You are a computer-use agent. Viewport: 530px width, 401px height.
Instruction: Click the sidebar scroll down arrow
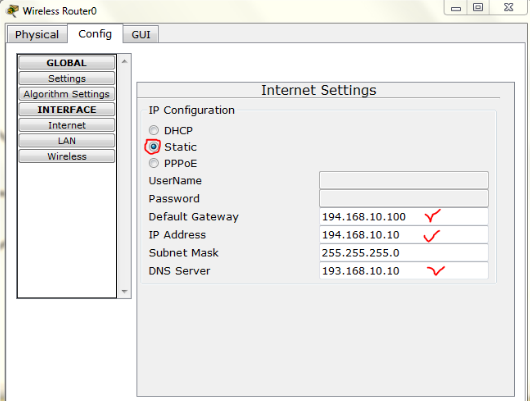click(x=124, y=291)
